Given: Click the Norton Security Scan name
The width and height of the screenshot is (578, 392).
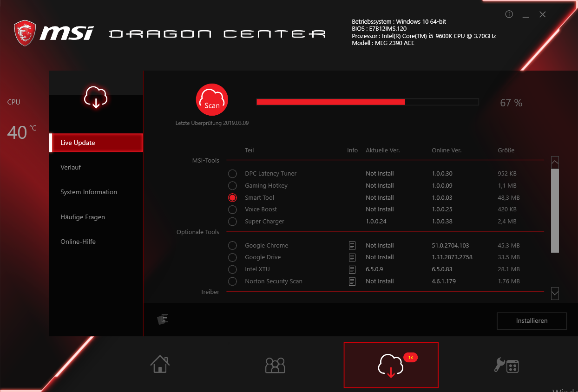Looking at the screenshot, I should pos(274,281).
